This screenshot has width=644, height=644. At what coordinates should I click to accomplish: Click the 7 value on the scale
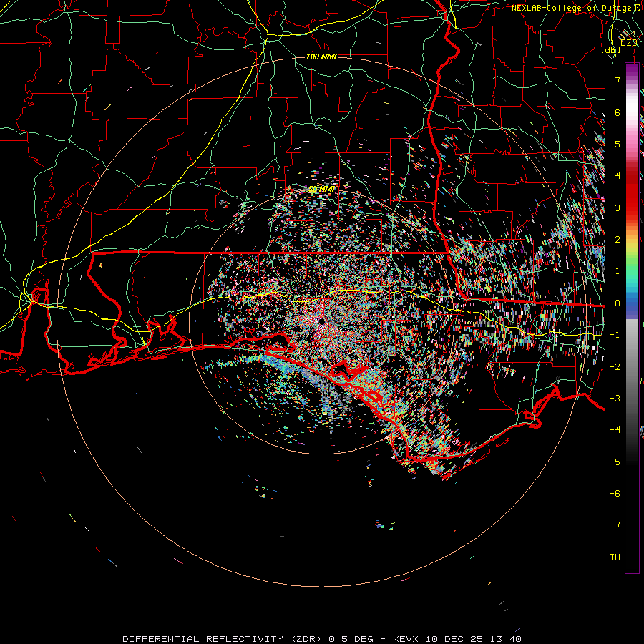pyautogui.click(x=618, y=80)
